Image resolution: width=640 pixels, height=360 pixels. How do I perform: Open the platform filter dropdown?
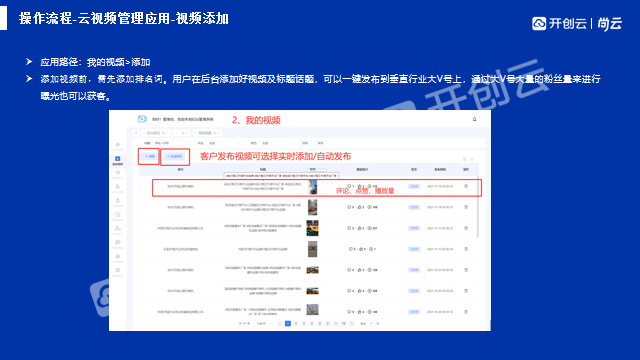225,143
